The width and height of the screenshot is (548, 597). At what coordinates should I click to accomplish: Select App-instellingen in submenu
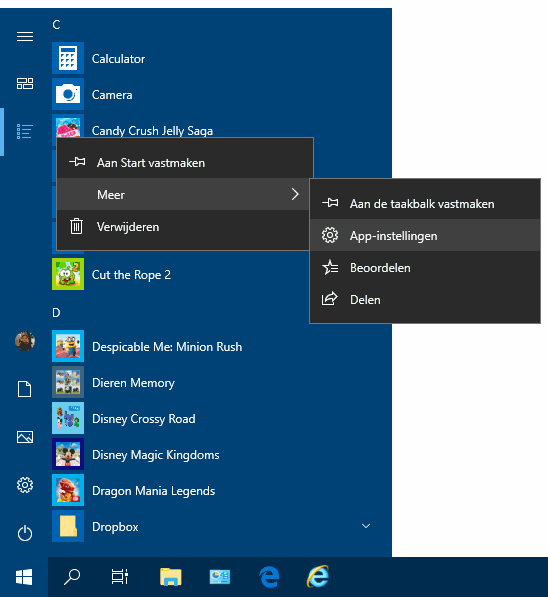(x=425, y=236)
